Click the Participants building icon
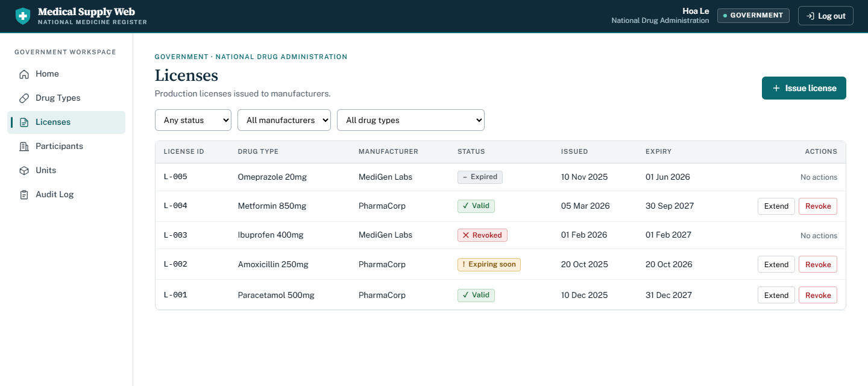The width and height of the screenshot is (868, 386). [24, 147]
